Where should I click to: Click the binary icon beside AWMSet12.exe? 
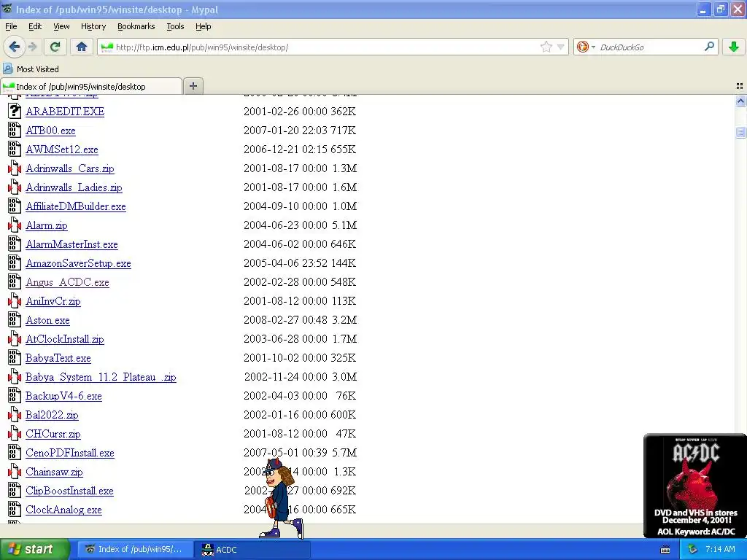15,149
